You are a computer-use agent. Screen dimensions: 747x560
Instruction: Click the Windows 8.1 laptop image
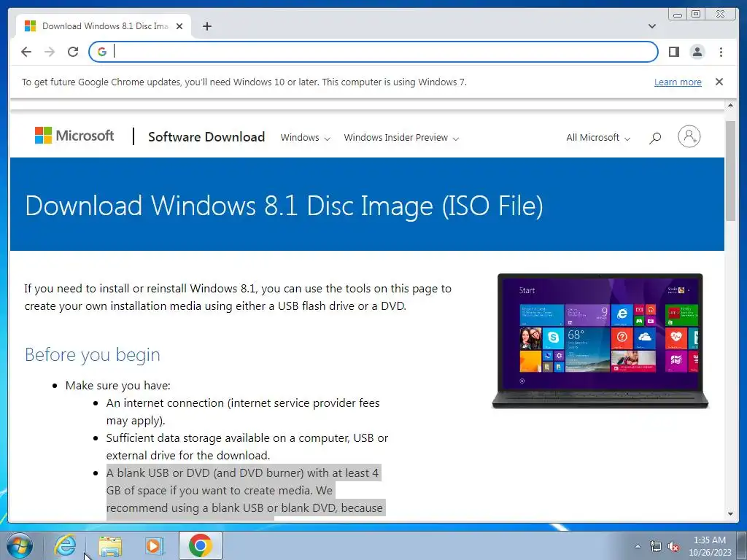click(x=600, y=341)
